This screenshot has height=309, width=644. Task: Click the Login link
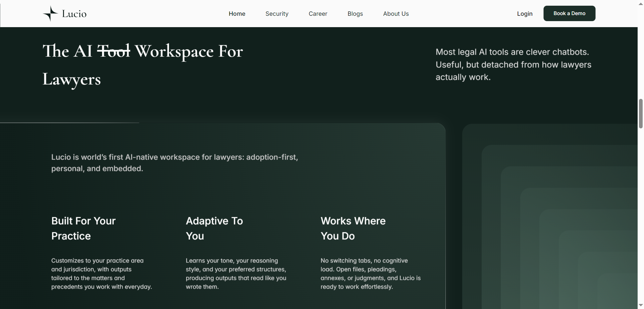525,13
